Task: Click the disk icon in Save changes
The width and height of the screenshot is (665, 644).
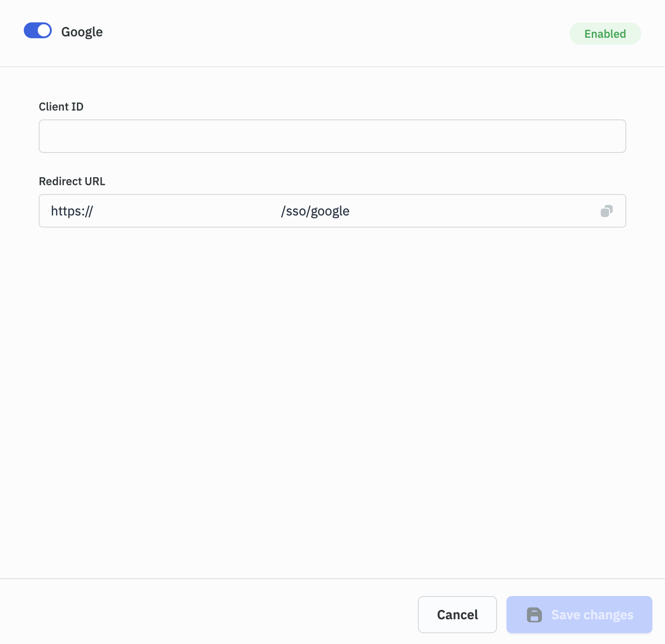Action: pyautogui.click(x=534, y=615)
